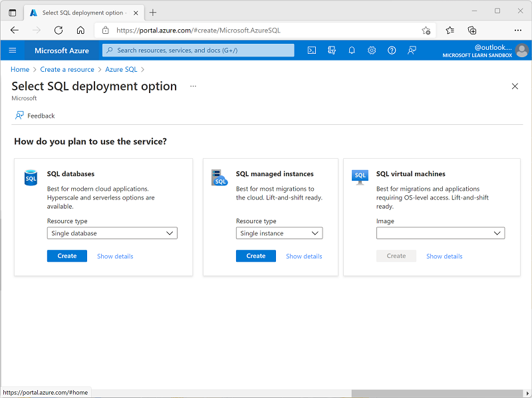The height and width of the screenshot is (398, 532).
Task: Go to Home breadcrumb
Action: (x=20, y=70)
